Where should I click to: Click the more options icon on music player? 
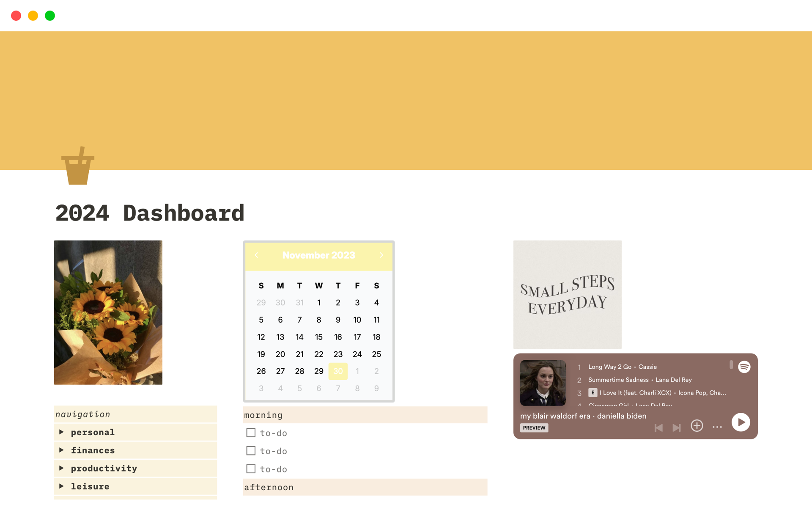(x=718, y=427)
